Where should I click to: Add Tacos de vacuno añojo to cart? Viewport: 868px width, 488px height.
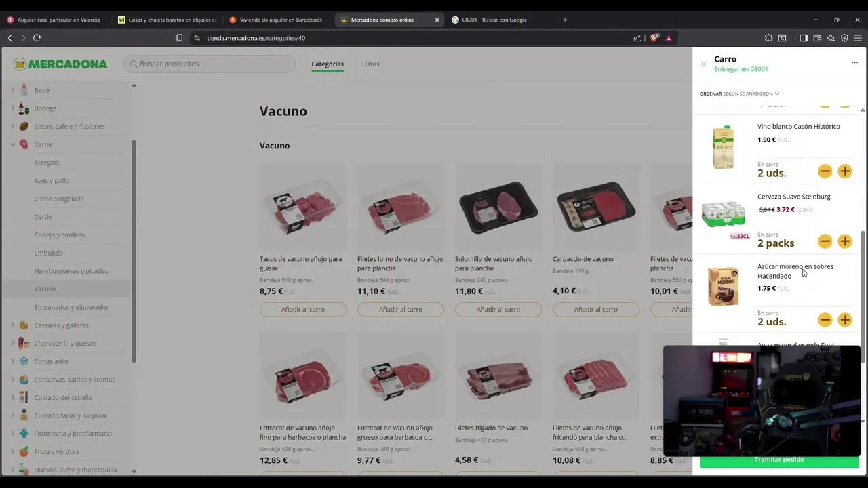click(x=303, y=309)
